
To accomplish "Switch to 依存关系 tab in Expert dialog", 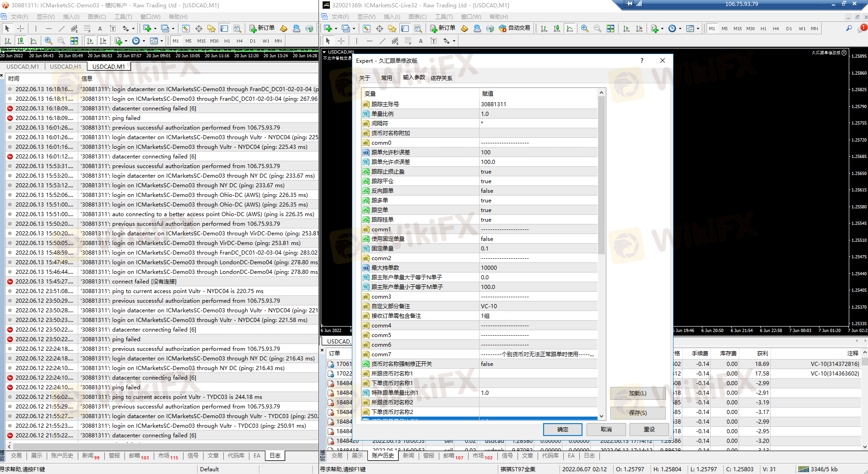I will point(441,78).
